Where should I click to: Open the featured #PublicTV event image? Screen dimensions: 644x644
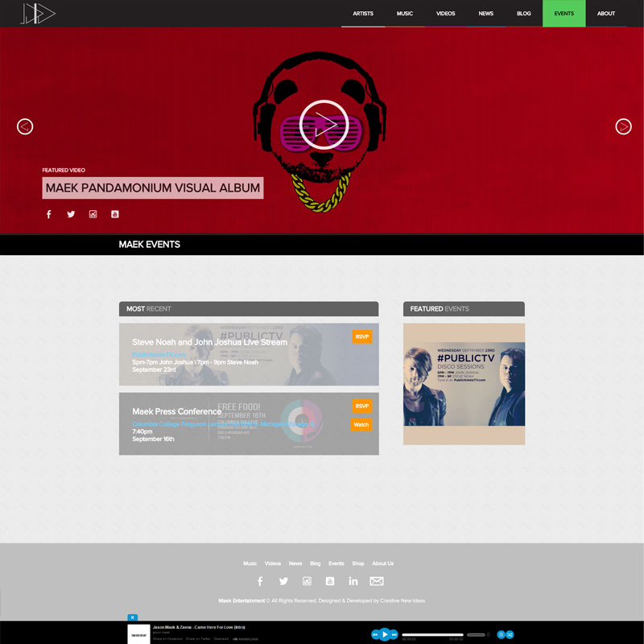point(464,384)
